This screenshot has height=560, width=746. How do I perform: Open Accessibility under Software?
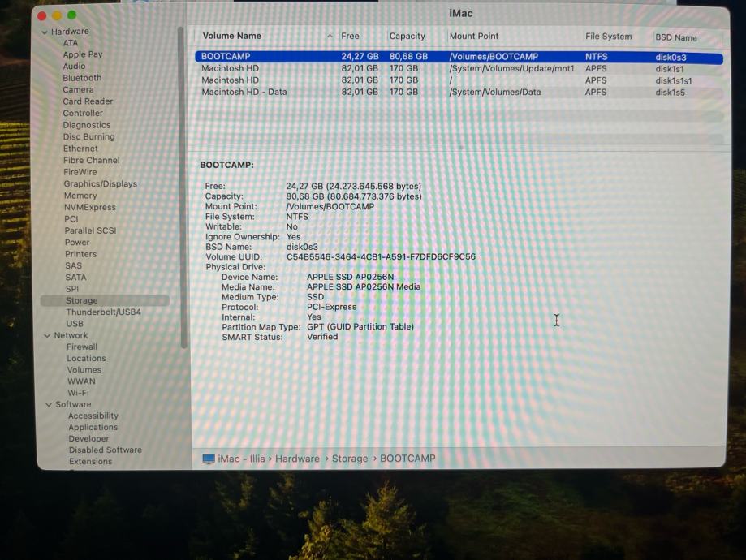(x=93, y=416)
